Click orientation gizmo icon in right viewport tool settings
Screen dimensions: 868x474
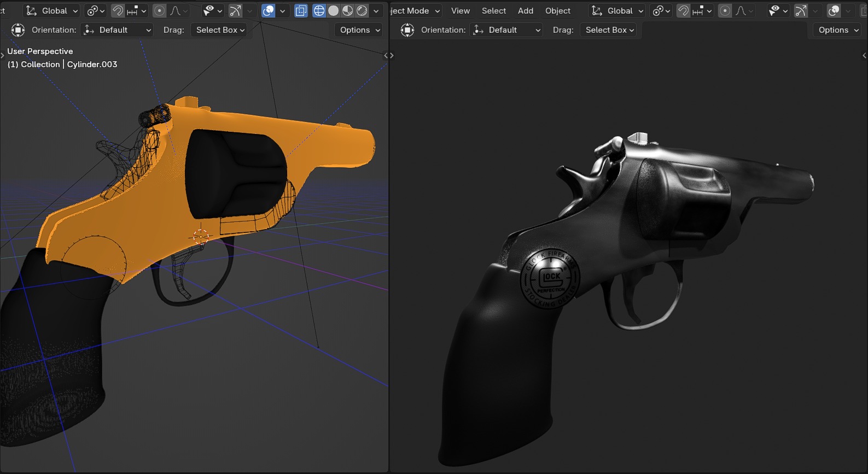tap(407, 30)
